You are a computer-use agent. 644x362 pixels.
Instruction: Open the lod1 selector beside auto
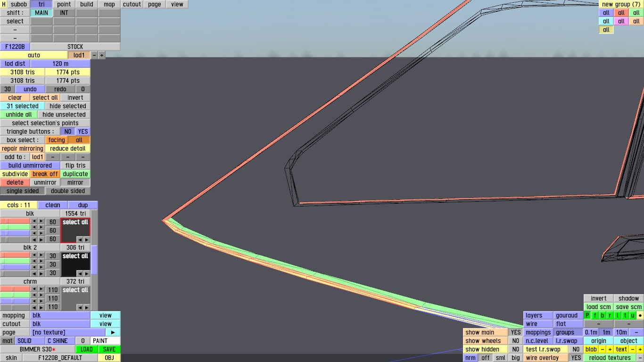79,55
